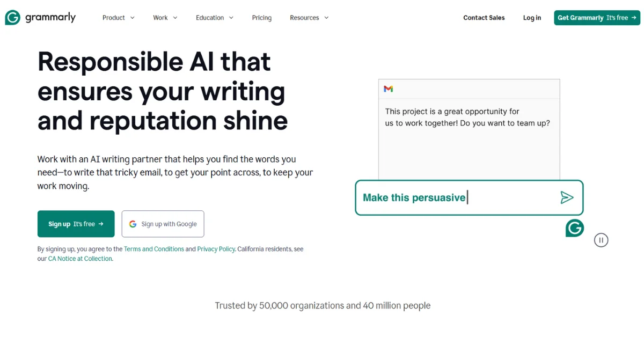Select Contact Sales in the navigation
This screenshot has width=644, height=338.
click(x=484, y=17)
